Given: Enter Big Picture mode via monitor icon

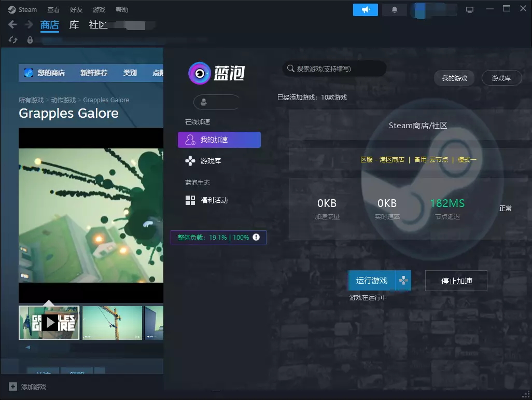Looking at the screenshot, I should click(x=470, y=10).
